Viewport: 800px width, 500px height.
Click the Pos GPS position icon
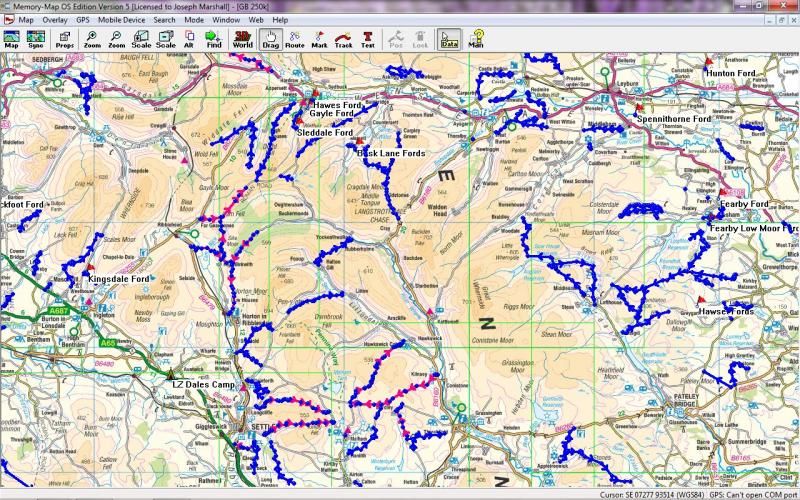[396, 39]
